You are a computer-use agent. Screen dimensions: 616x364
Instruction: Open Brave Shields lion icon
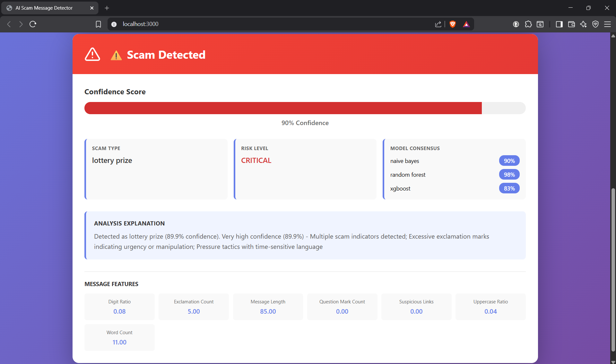453,24
